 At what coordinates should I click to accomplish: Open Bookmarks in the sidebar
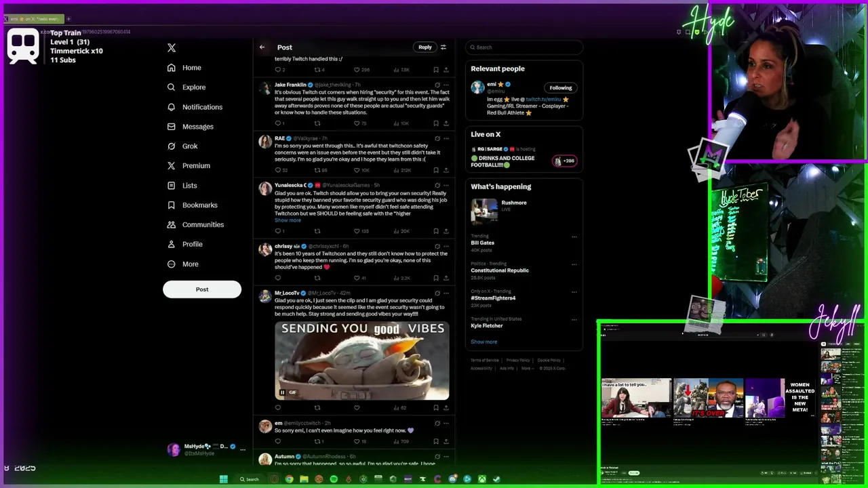coord(192,205)
